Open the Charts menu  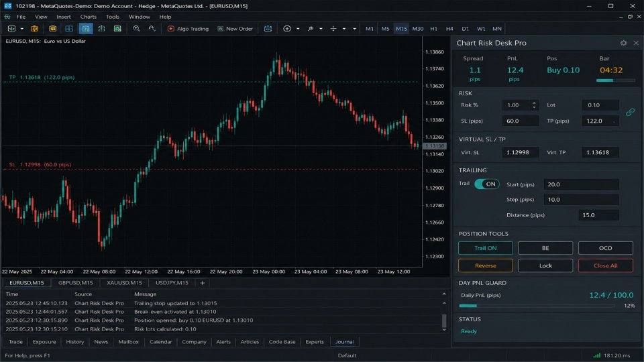pos(89,17)
